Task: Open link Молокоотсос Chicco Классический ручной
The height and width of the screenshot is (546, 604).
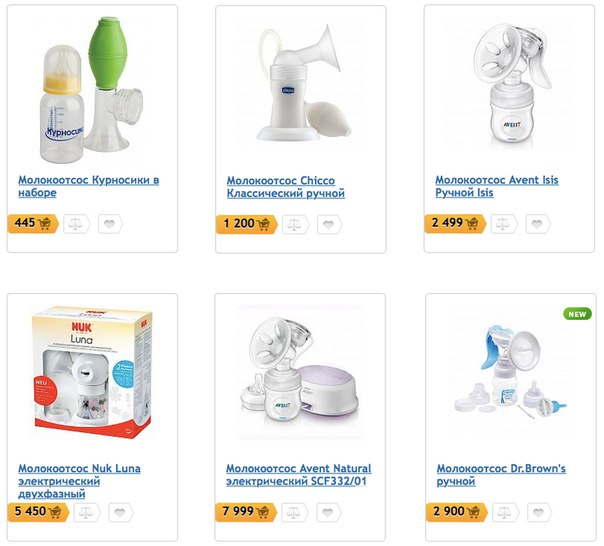Action: [x=285, y=187]
